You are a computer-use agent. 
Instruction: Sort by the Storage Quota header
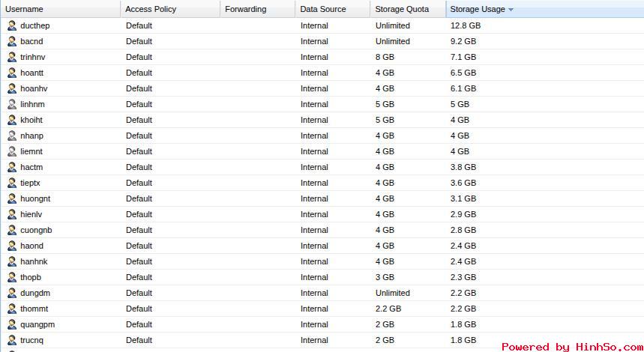coord(402,9)
